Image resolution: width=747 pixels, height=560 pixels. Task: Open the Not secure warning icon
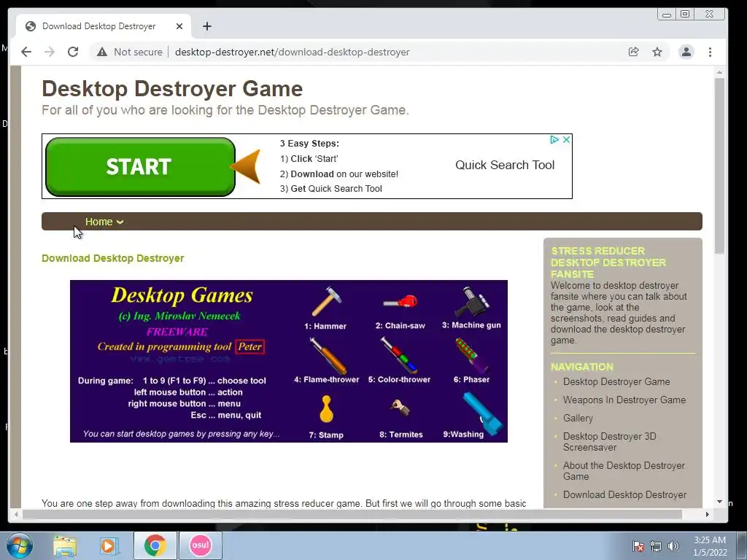(102, 52)
